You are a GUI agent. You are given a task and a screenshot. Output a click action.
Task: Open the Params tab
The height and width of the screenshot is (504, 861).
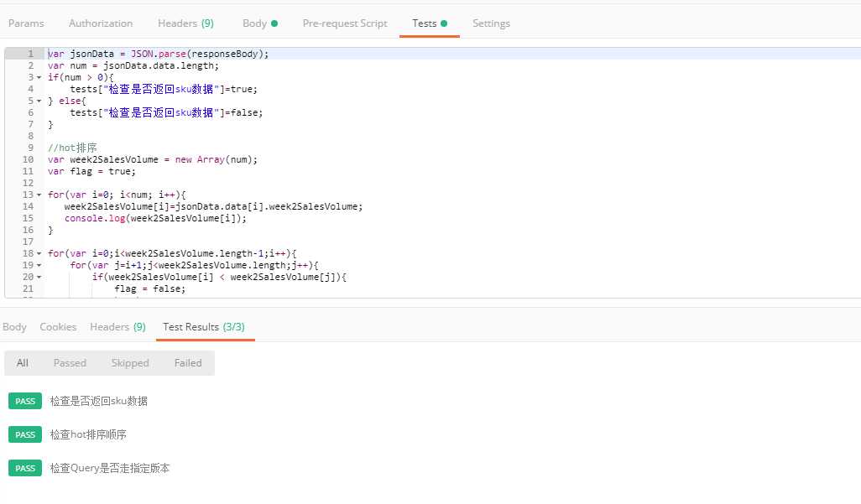click(x=26, y=23)
